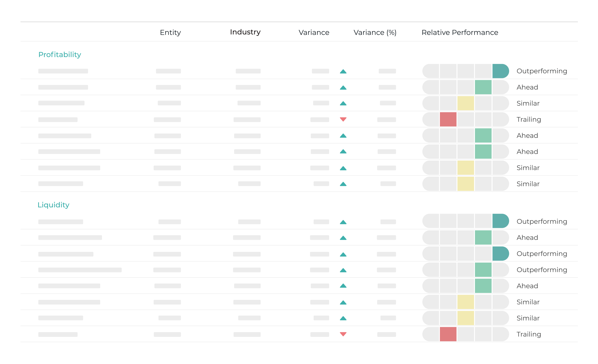Screen dimensions: 598x364
Task: Click the Relative Performance column header
Action: point(460,32)
